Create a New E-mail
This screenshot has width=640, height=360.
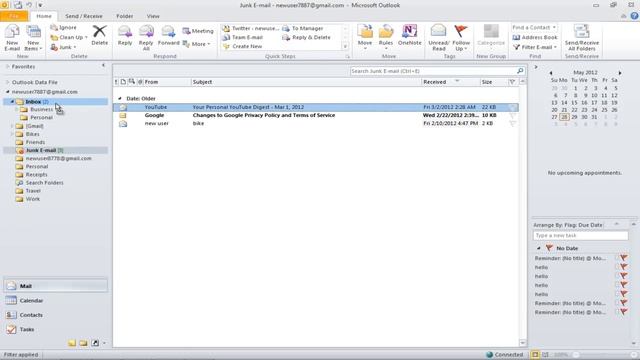coord(12,38)
